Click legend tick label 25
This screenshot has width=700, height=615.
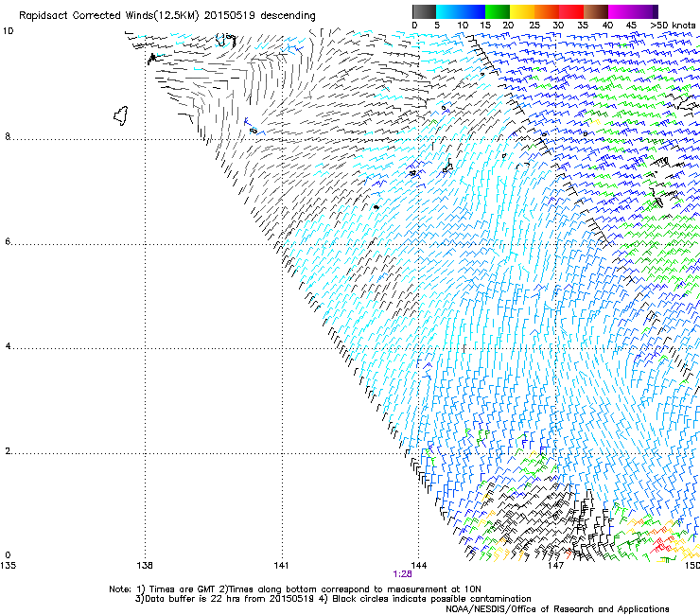(534, 26)
